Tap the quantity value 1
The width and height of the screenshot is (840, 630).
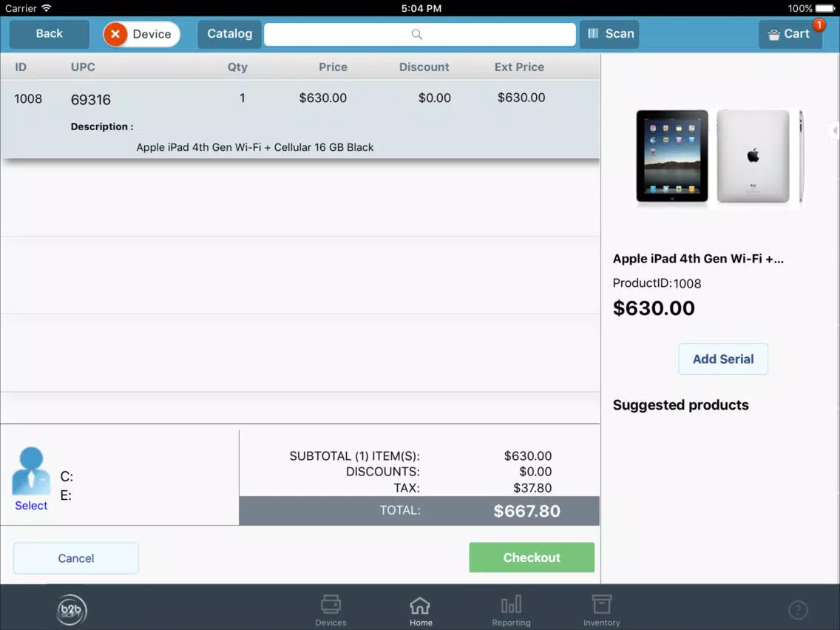pyautogui.click(x=242, y=98)
